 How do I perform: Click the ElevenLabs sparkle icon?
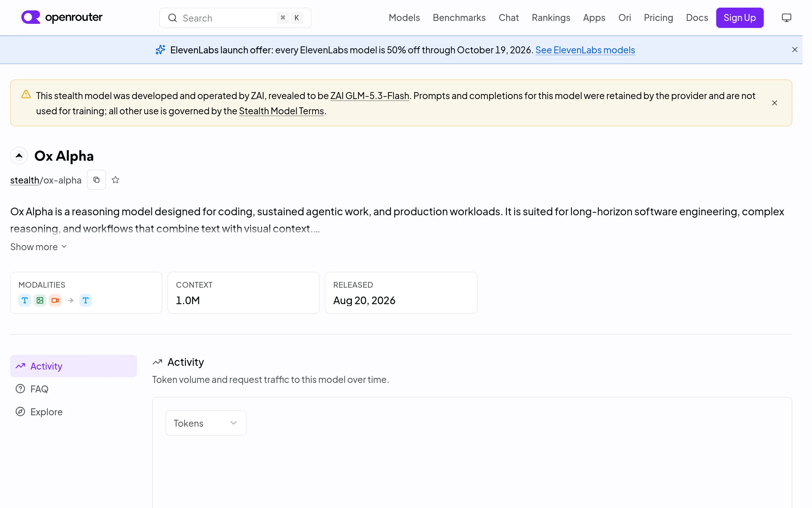point(160,50)
